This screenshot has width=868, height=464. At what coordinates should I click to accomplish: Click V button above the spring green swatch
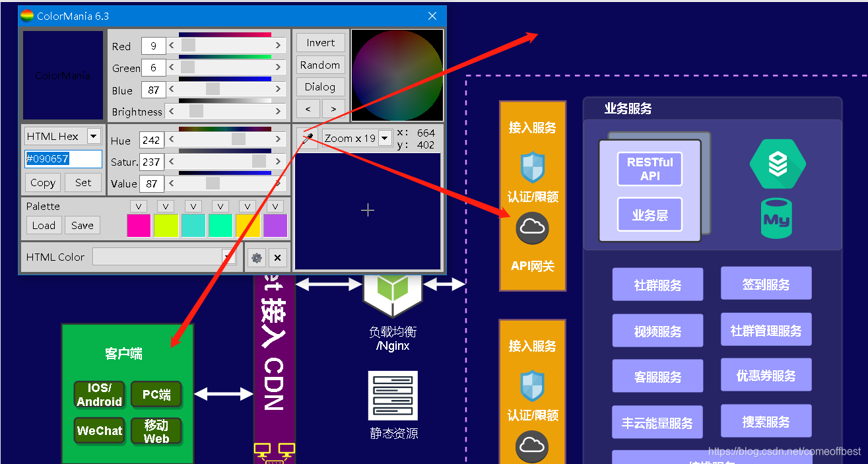click(x=220, y=206)
